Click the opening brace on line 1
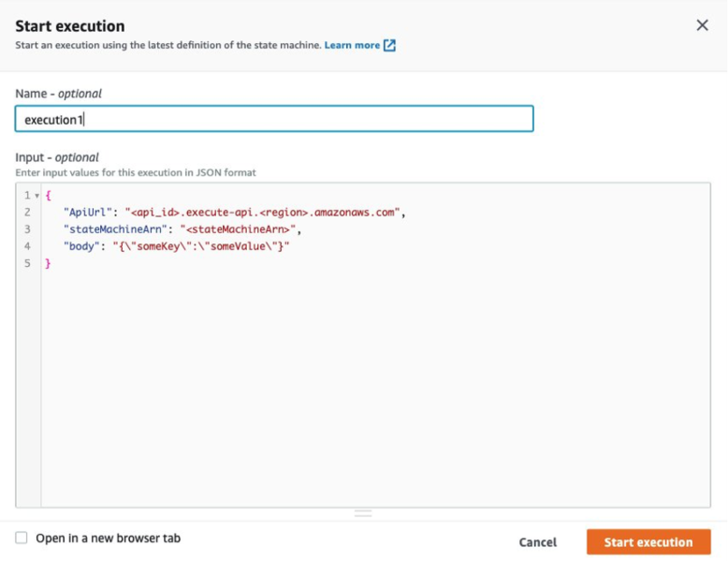 pos(48,196)
